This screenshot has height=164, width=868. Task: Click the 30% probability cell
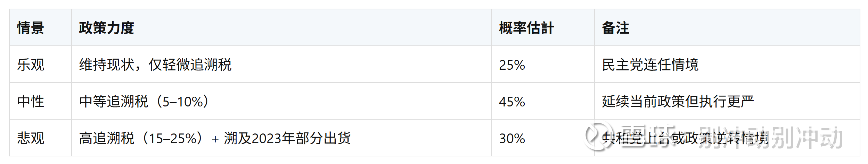[512, 138]
